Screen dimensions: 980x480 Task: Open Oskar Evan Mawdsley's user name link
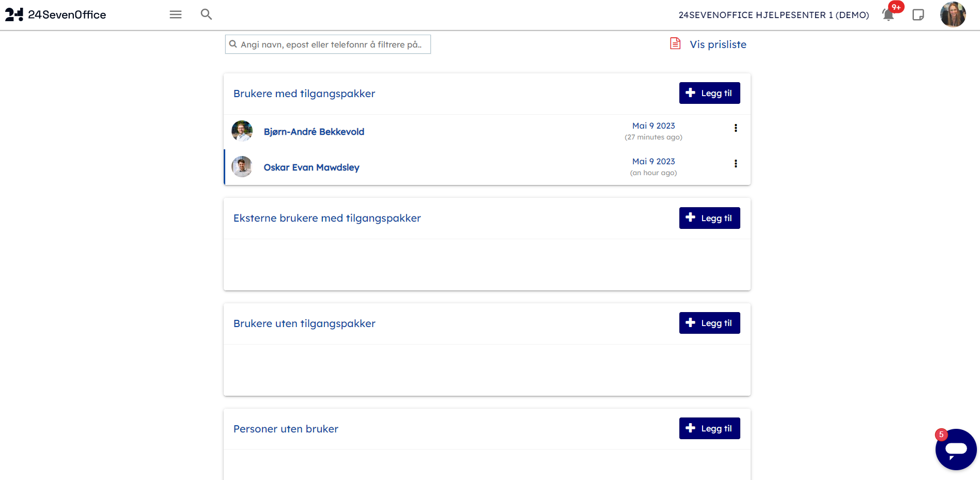tap(311, 167)
